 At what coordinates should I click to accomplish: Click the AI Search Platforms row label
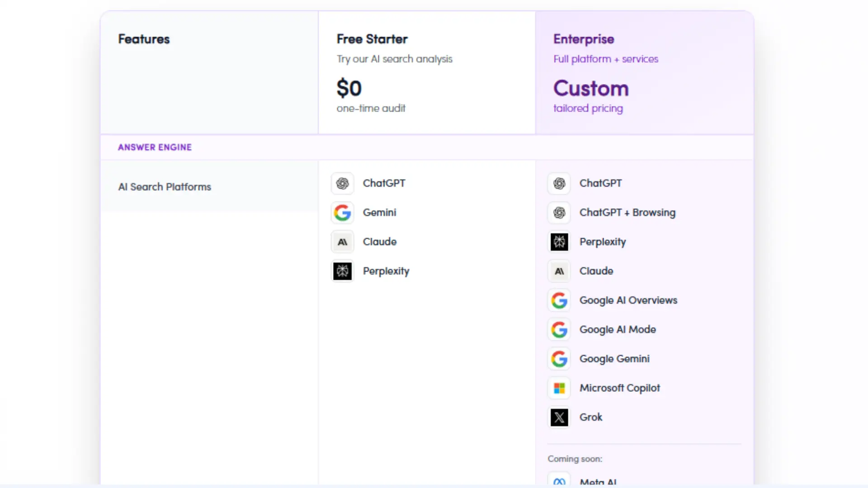pos(165,187)
